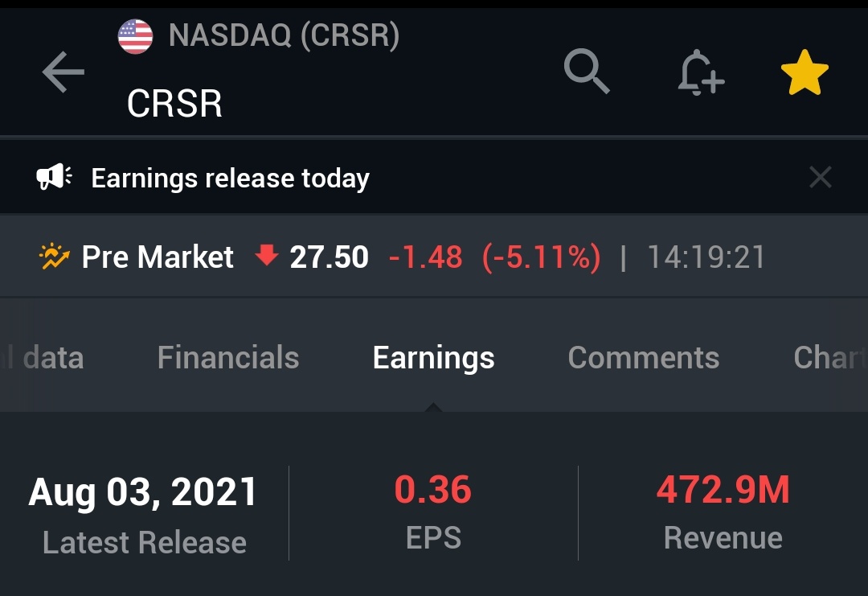Go back using the left arrow
This screenshot has width=868, height=596.
(63, 73)
